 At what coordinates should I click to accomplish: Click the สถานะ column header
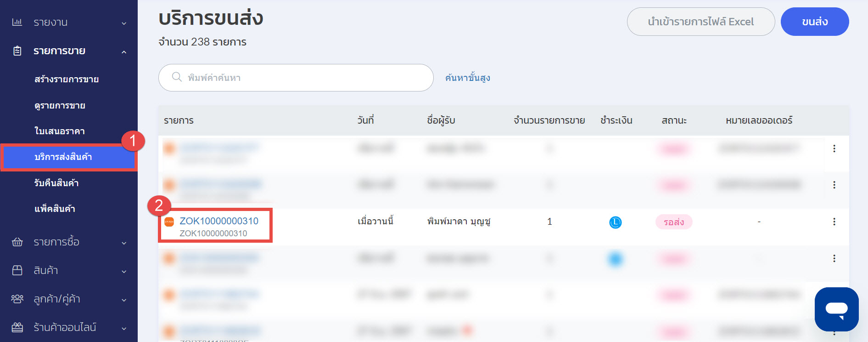pyautogui.click(x=674, y=120)
